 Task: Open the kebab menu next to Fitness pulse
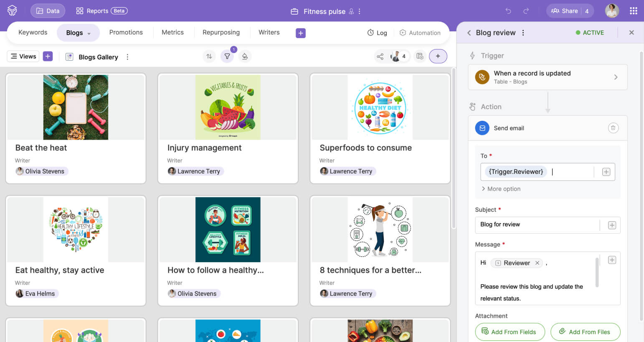tap(359, 11)
